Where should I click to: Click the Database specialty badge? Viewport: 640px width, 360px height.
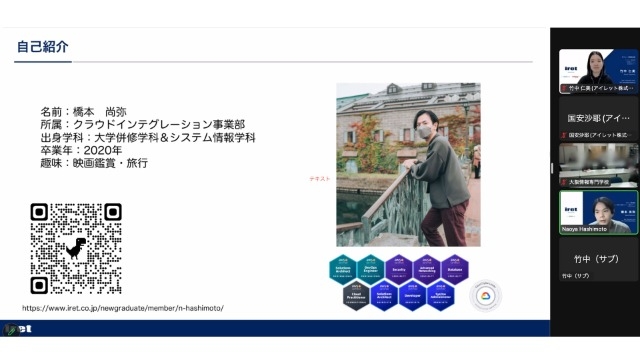coord(455,269)
